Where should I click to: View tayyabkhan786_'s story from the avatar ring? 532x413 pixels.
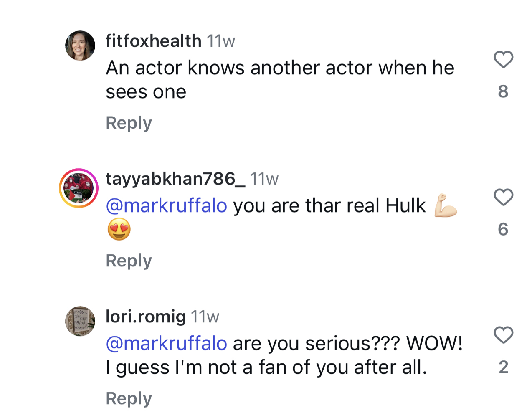[x=79, y=188]
